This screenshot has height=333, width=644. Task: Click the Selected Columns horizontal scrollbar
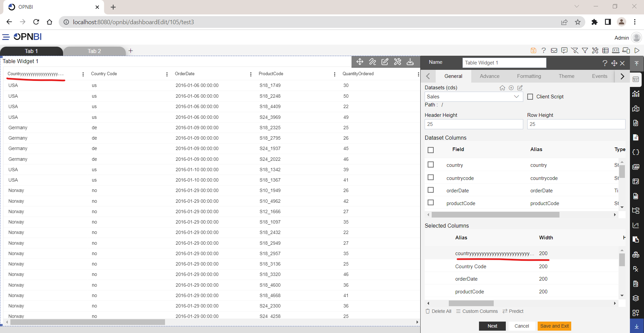click(x=471, y=303)
